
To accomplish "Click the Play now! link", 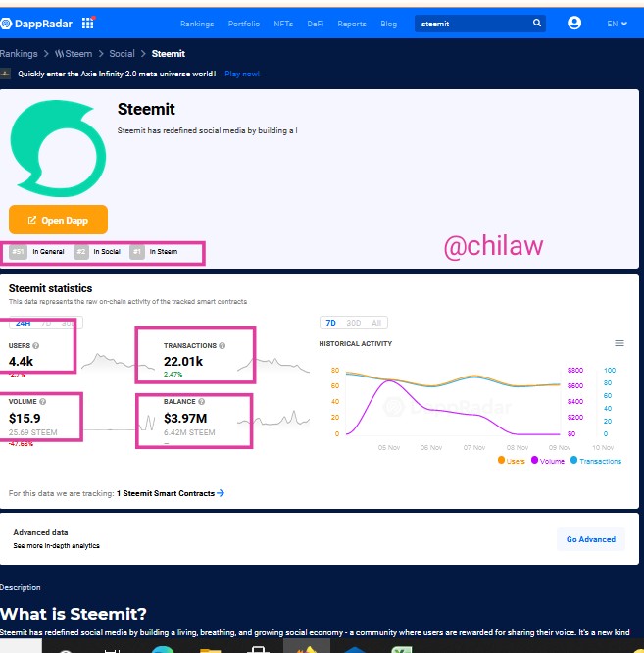I will (242, 75).
